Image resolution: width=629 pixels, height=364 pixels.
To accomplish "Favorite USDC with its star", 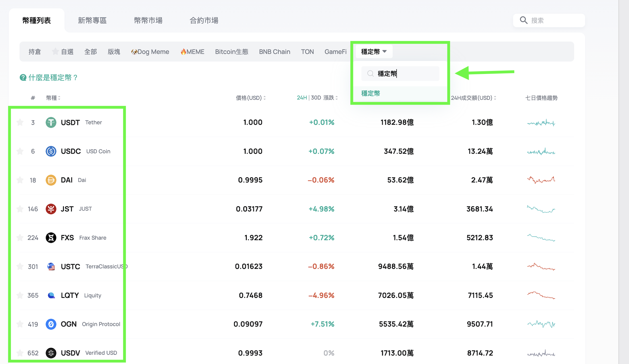I will pyautogui.click(x=20, y=151).
